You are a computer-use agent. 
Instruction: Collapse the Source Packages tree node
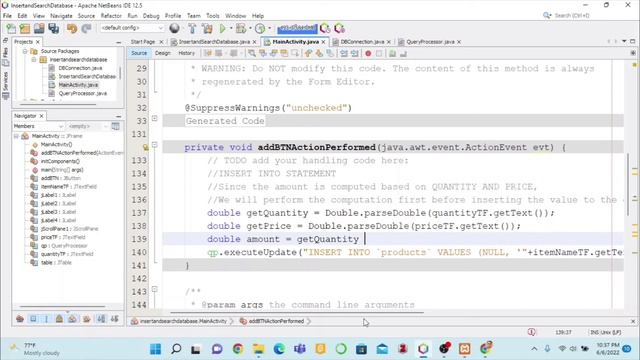tap(25, 51)
